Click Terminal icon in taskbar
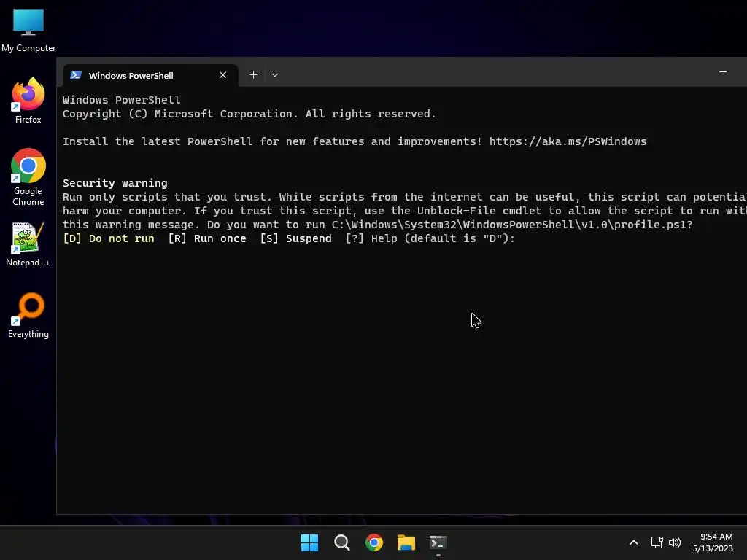Screen dimensions: 747x560 tap(438, 542)
